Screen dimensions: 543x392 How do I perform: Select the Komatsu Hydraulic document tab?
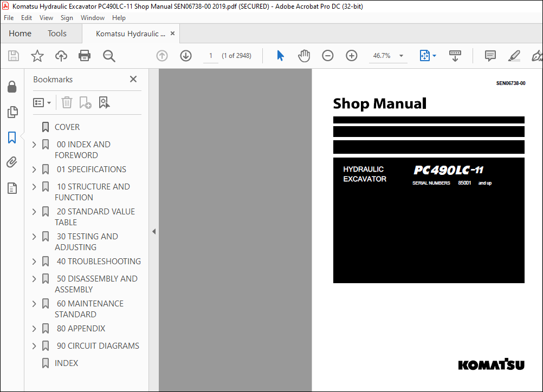pos(130,34)
